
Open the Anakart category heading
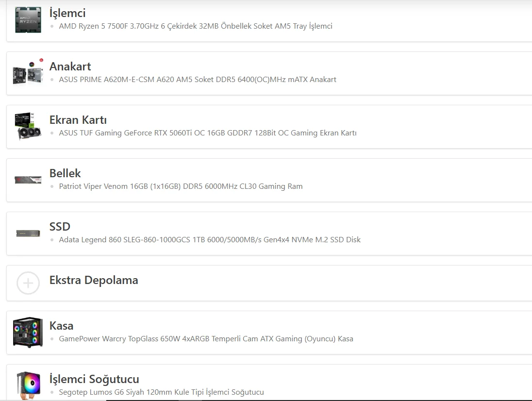point(70,67)
